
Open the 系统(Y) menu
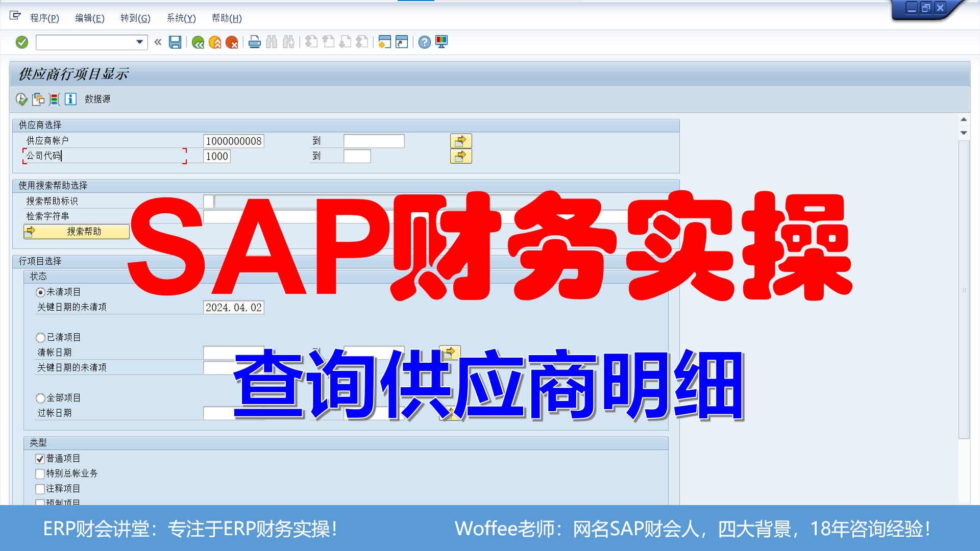tap(181, 18)
